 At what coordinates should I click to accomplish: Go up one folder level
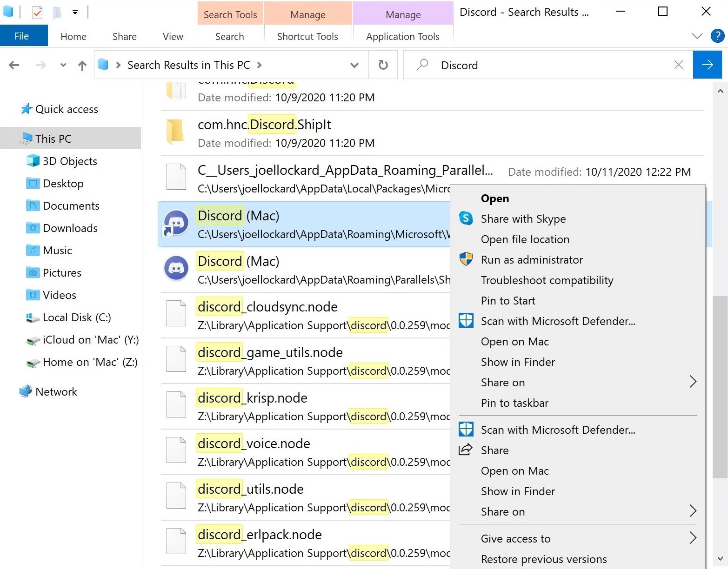point(82,65)
